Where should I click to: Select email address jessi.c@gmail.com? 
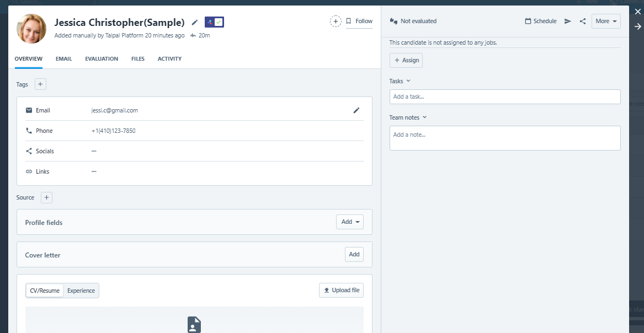pos(115,110)
